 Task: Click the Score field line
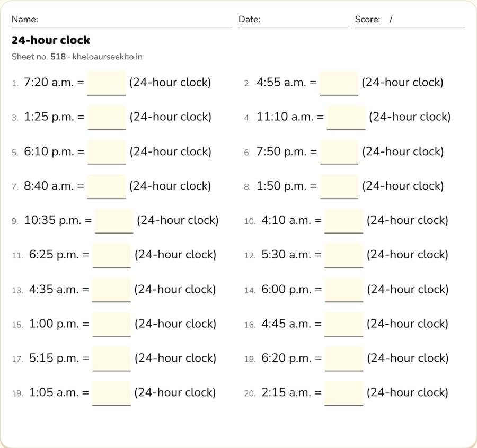tap(410, 20)
